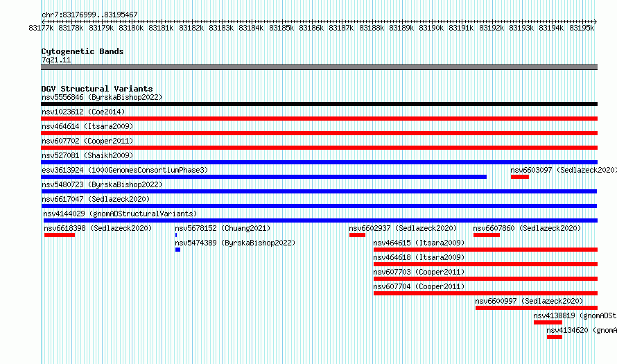617x364 pixels.
Task: Click the nsv5556846 (ByrskaBishop2022) label
Action: pyautogui.click(x=102, y=97)
